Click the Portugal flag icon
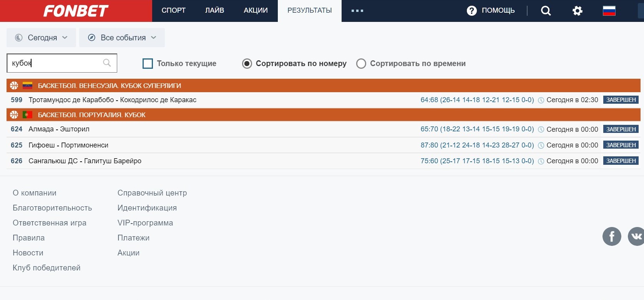644x300 pixels. [27, 114]
